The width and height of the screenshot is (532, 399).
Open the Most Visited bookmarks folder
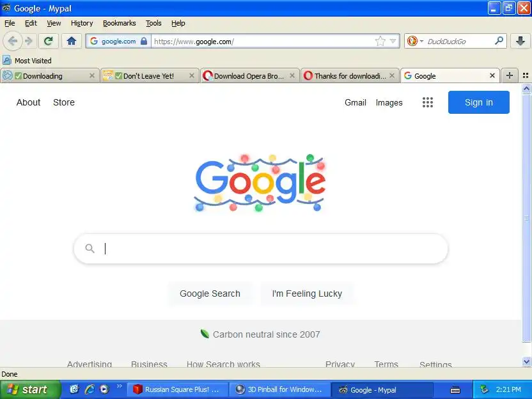click(x=27, y=61)
